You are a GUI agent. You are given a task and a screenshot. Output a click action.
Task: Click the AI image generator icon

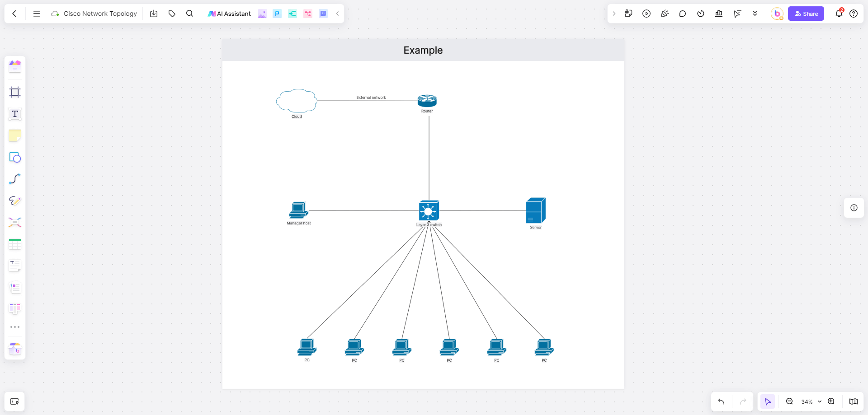tap(262, 14)
